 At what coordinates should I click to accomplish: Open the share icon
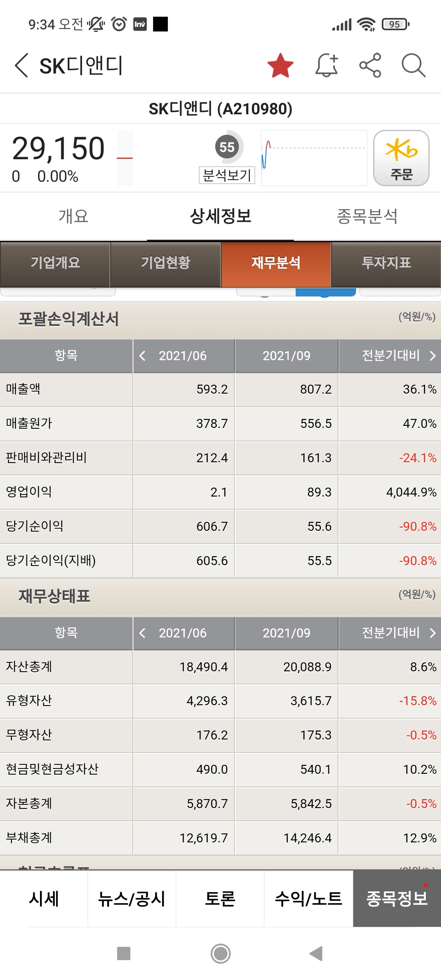coord(370,65)
